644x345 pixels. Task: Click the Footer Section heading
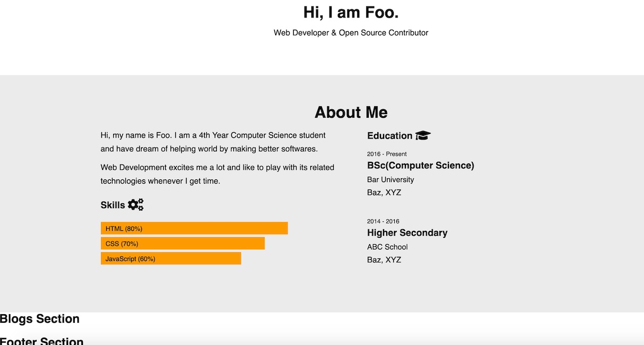[x=42, y=341]
